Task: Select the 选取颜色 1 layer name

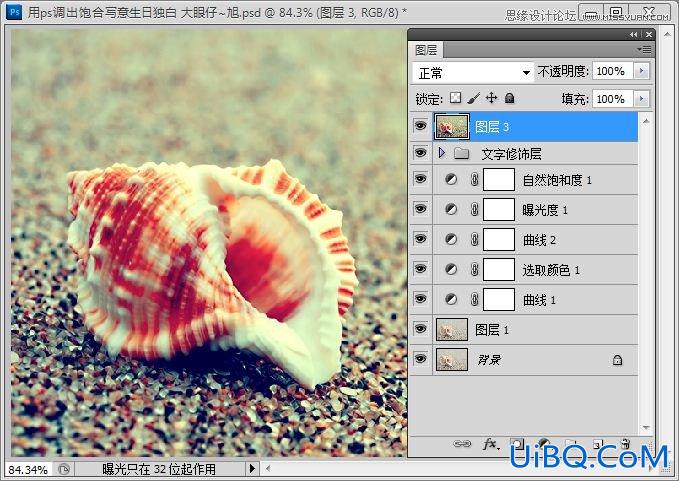Action: click(x=551, y=270)
